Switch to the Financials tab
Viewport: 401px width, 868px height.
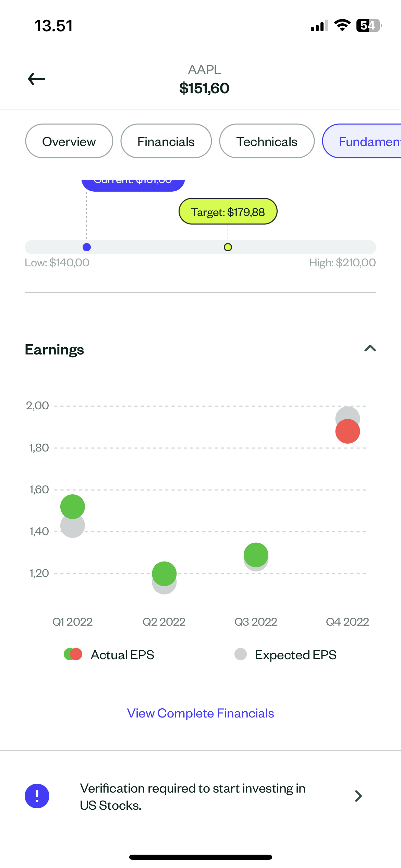pyautogui.click(x=166, y=141)
